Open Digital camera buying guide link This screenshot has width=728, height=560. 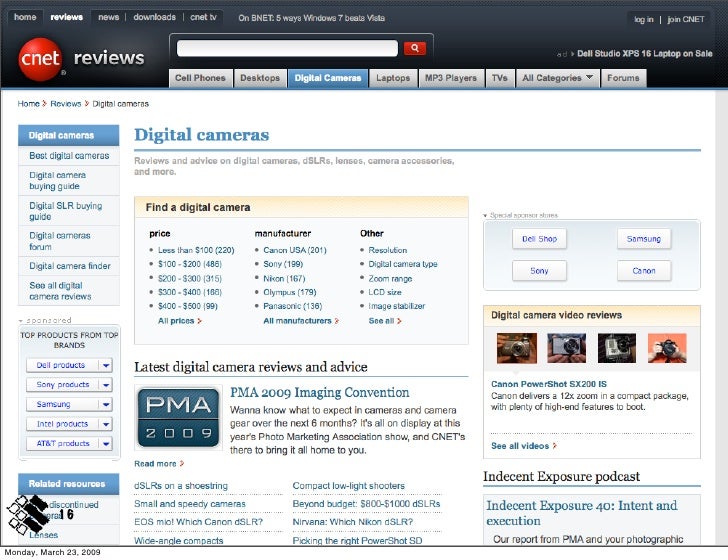tap(58, 181)
